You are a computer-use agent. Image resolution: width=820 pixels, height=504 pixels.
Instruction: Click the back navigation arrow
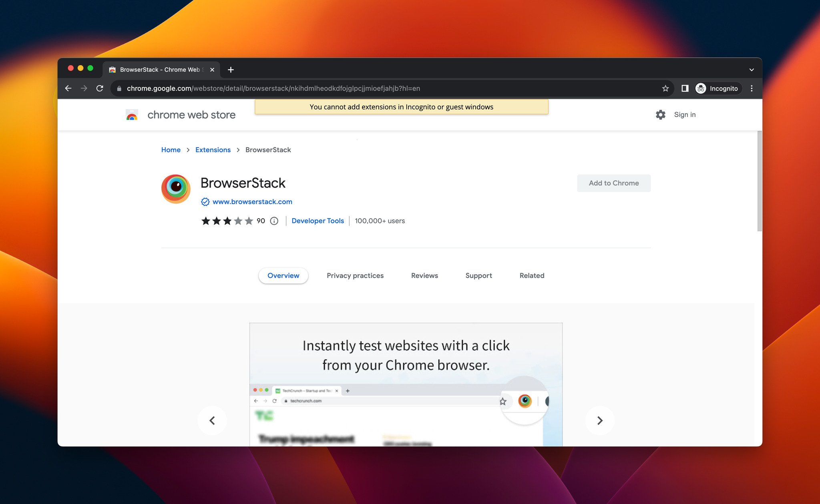tap(69, 88)
